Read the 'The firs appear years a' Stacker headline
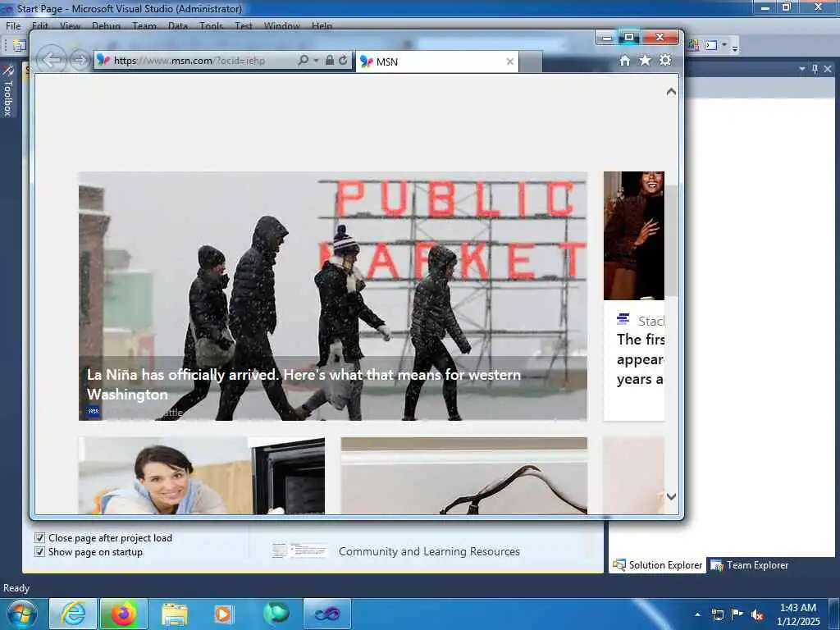The width and height of the screenshot is (840, 630). pos(640,359)
